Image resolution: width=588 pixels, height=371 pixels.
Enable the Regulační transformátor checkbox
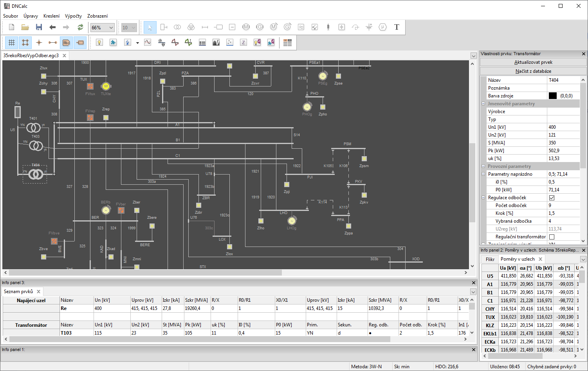[552, 237]
